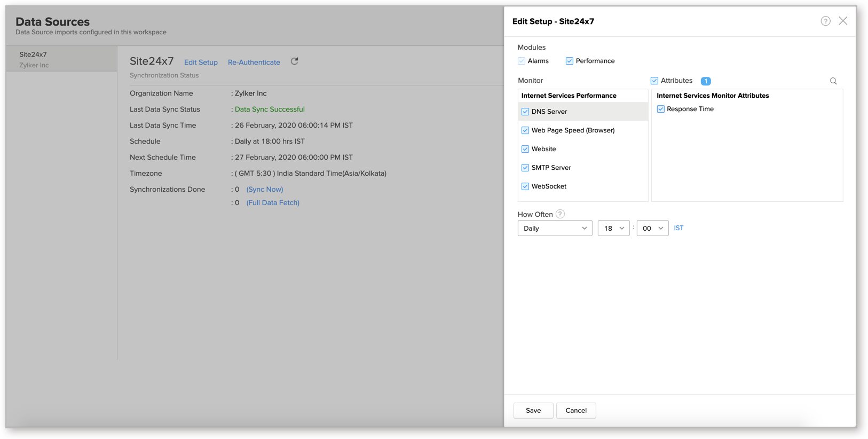
Task: Select Site24x7 Zylker Inc in sidebar
Action: [61, 59]
